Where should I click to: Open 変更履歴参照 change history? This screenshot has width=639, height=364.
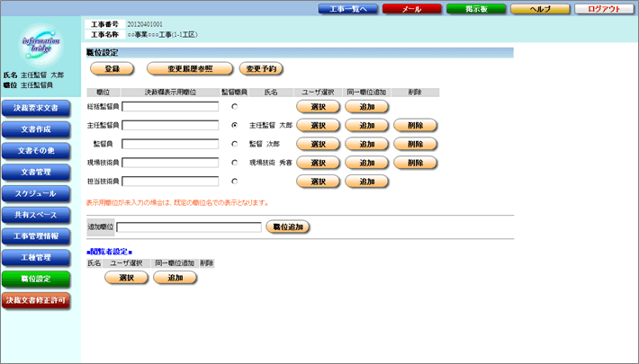point(189,68)
